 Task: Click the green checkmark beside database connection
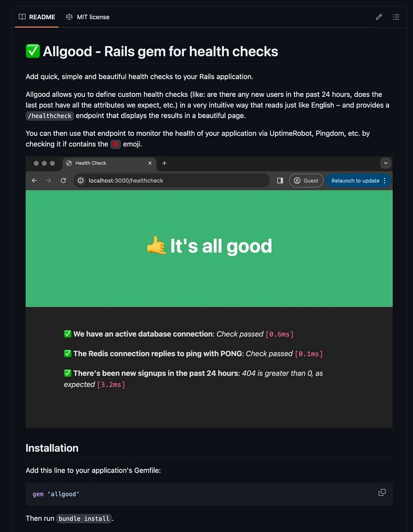pos(68,334)
